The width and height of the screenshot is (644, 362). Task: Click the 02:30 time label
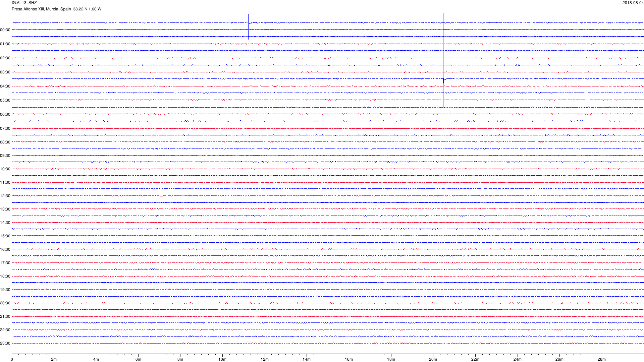(x=5, y=58)
